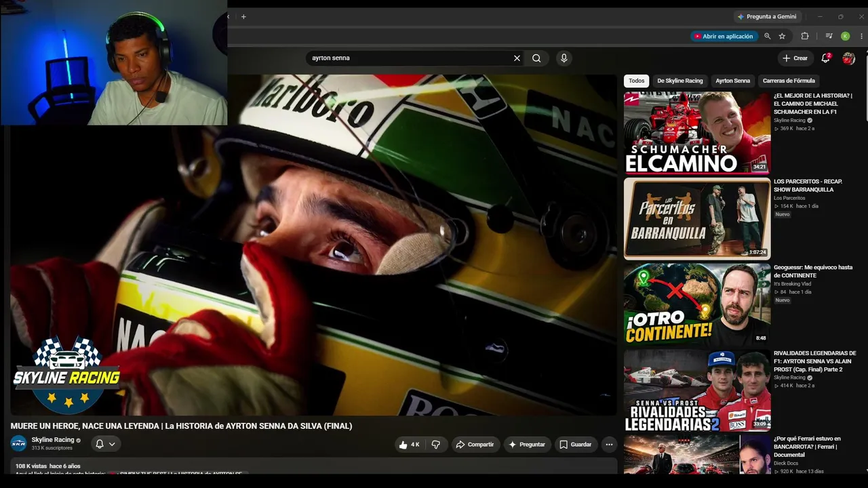This screenshot has height=488, width=868.
Task: Click the Skyline Racing watermark logo
Action: [x=66, y=374]
